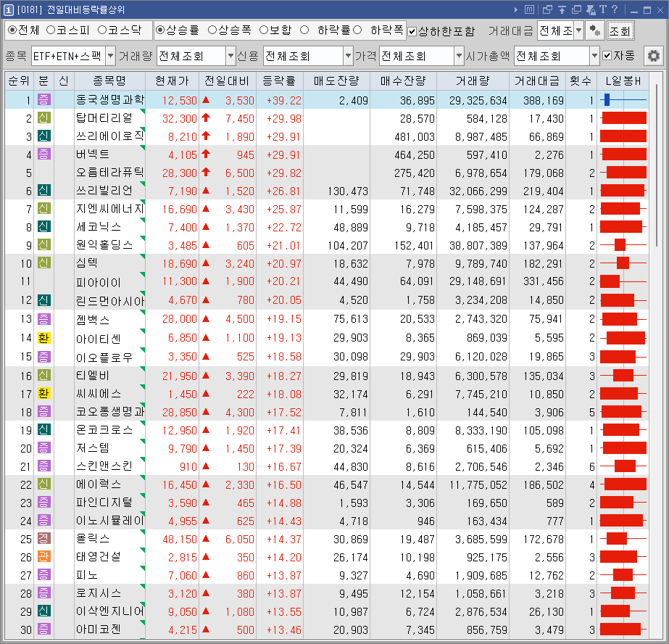Open help via the question mark icon

click(615, 9)
